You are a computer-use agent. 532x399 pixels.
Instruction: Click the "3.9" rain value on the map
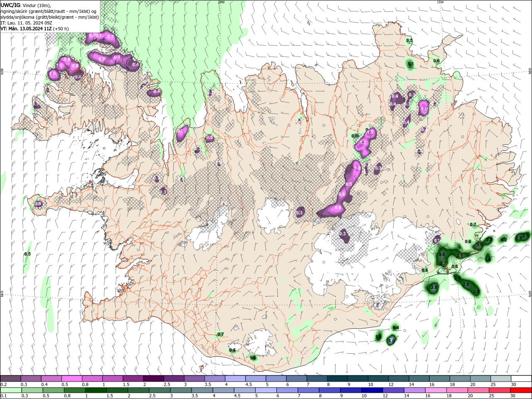click(x=479, y=245)
